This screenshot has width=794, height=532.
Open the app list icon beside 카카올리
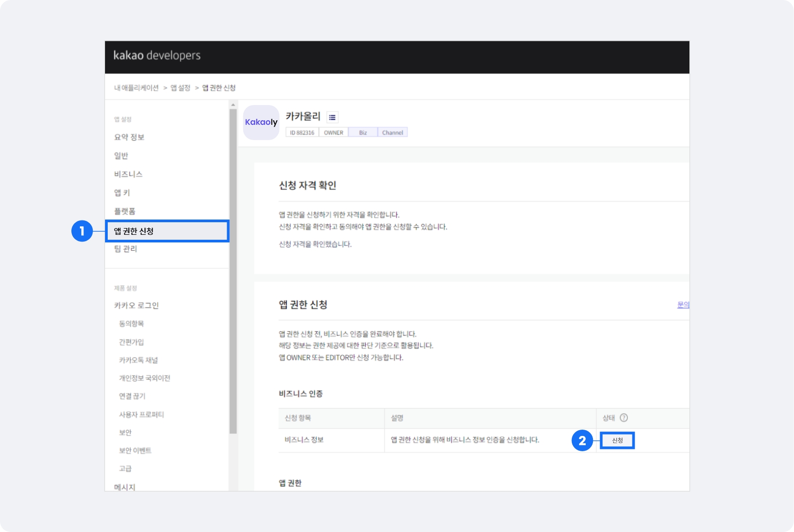tap(332, 117)
